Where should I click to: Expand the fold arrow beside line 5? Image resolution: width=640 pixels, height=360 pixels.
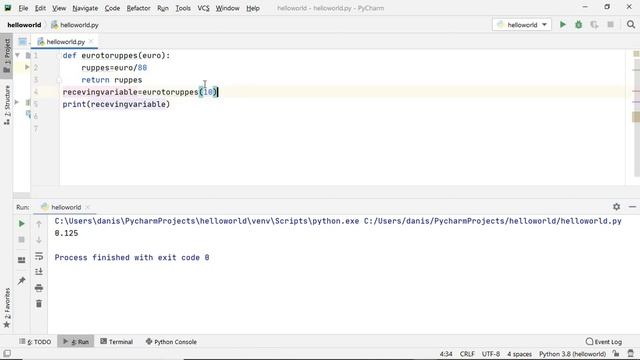pyautogui.click(x=17, y=102)
